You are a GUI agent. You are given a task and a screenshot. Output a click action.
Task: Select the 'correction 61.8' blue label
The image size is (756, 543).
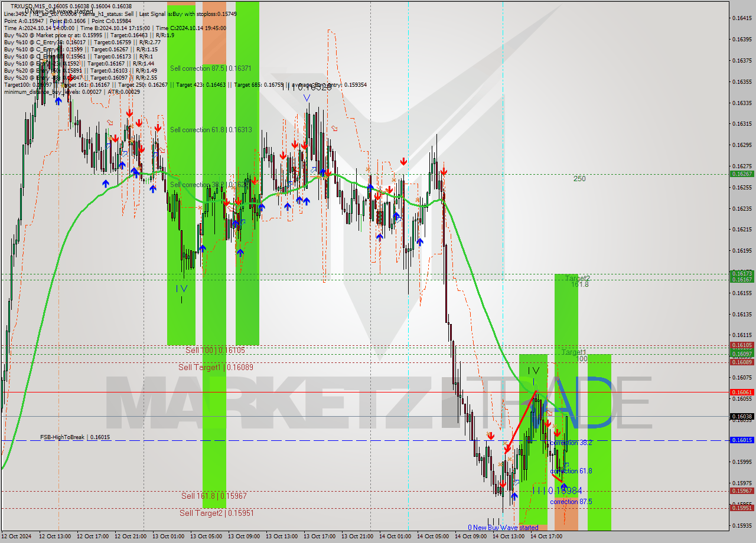point(571,471)
